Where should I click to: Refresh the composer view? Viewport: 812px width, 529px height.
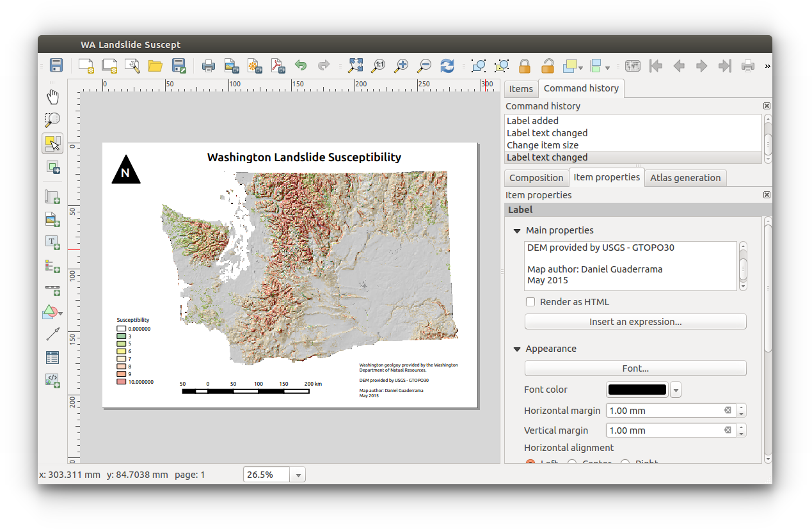tap(447, 65)
